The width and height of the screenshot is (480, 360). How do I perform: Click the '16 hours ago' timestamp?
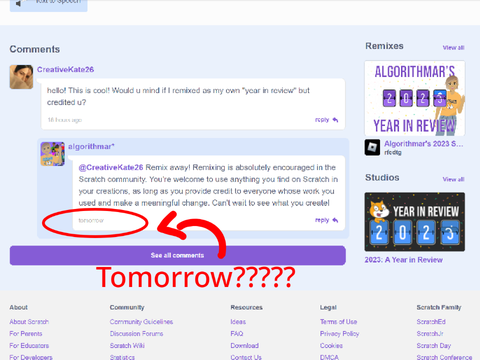(65, 120)
